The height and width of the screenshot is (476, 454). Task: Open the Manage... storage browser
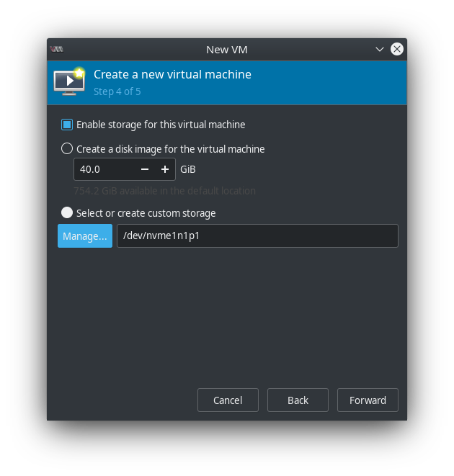click(x=85, y=236)
